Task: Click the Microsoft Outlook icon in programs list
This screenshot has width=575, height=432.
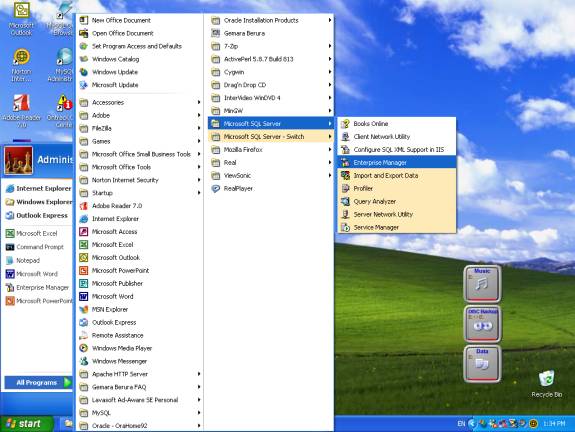Action: pos(84,257)
